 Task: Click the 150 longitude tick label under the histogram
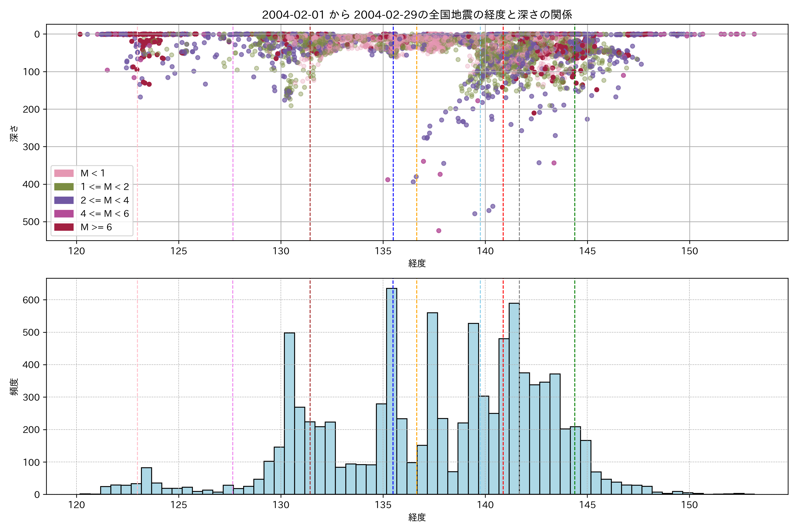point(689,505)
